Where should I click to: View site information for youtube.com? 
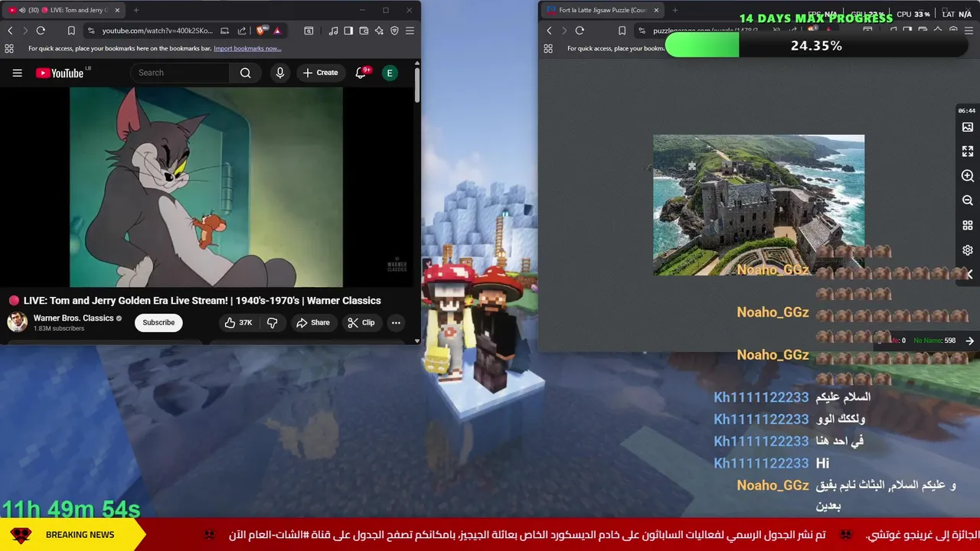91,31
